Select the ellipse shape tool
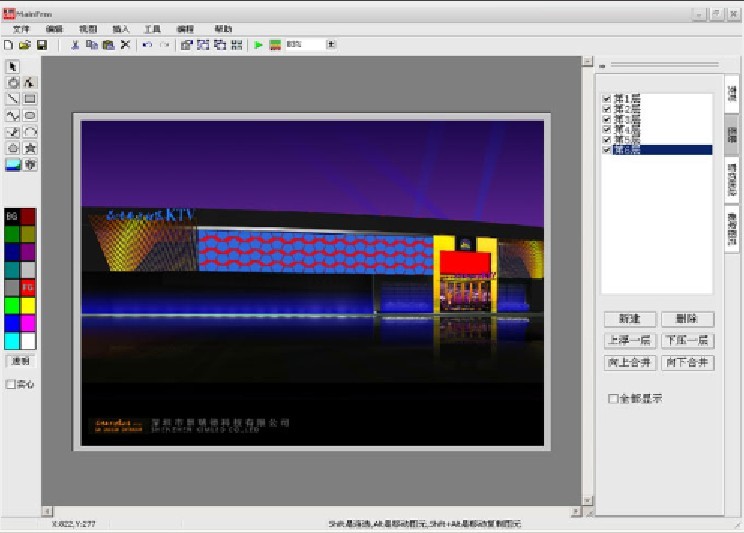Viewport: 744px width, 533px height. (30, 115)
